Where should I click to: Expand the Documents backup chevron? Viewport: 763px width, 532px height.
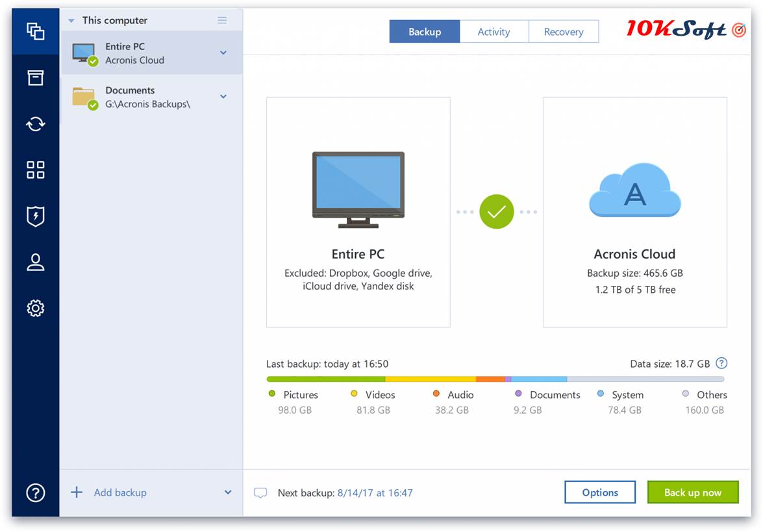[223, 96]
